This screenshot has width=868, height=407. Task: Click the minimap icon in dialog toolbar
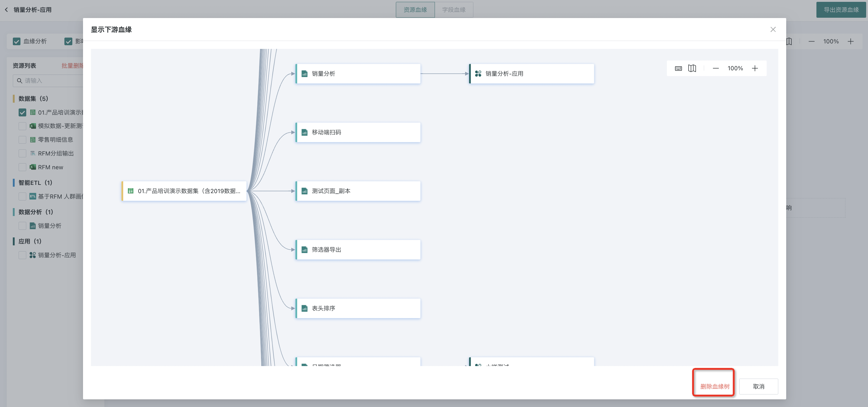[692, 68]
